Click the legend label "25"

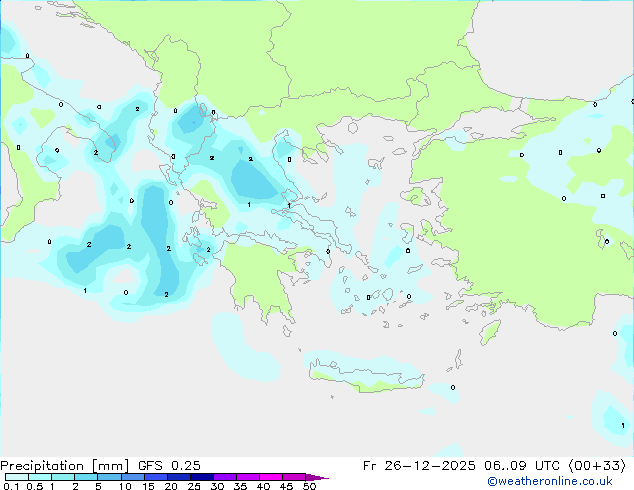click(x=194, y=486)
